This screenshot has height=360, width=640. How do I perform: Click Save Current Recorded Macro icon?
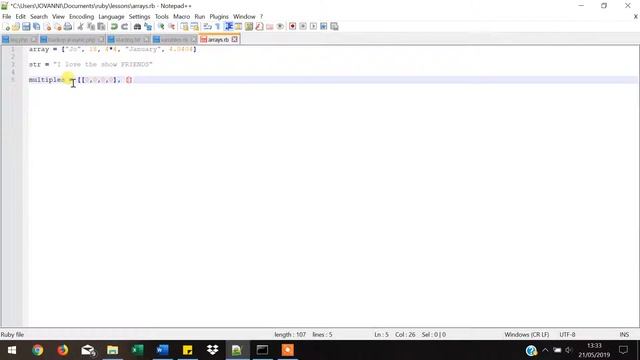click(x=334, y=27)
